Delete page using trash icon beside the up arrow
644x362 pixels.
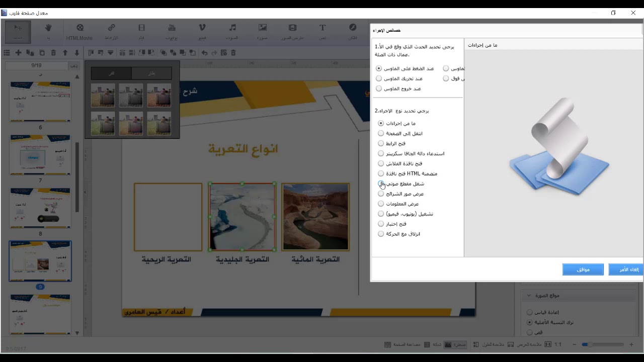(x=53, y=53)
